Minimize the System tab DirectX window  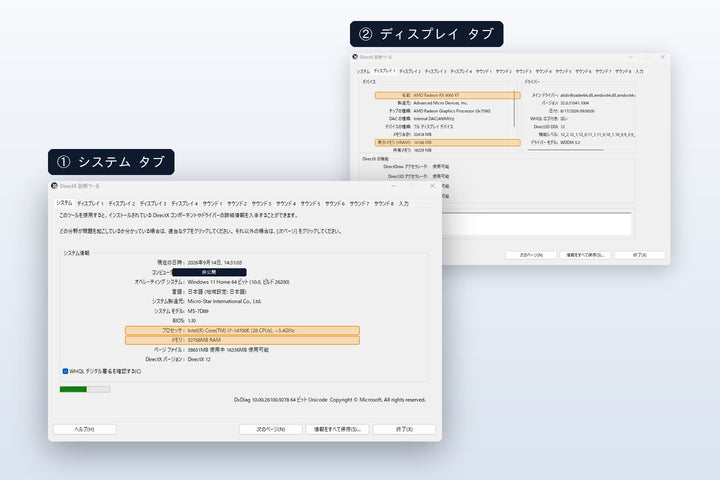[394, 186]
